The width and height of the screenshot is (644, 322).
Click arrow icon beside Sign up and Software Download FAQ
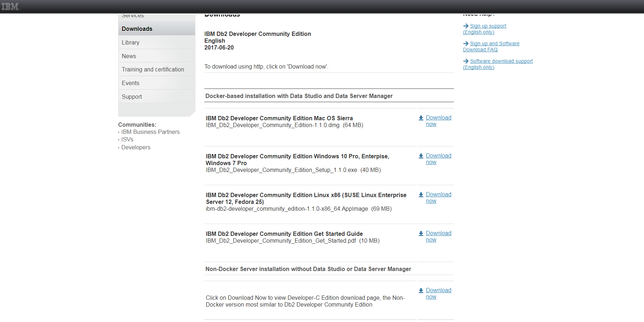tap(466, 43)
